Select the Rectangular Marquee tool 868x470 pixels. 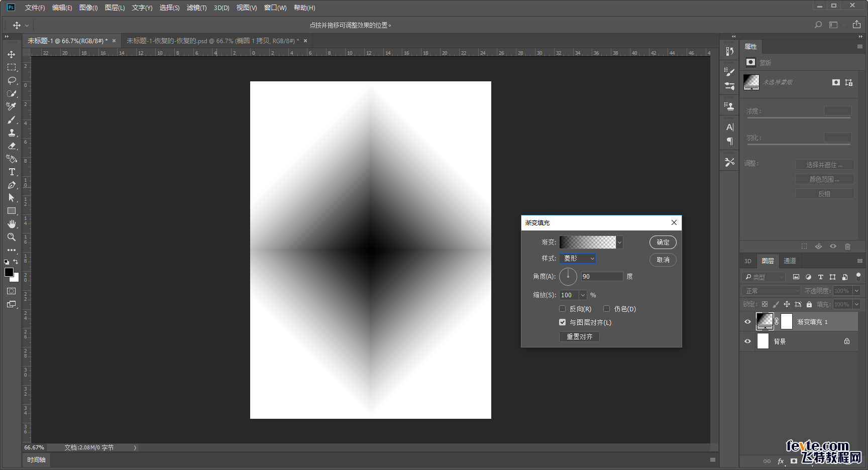pyautogui.click(x=12, y=67)
